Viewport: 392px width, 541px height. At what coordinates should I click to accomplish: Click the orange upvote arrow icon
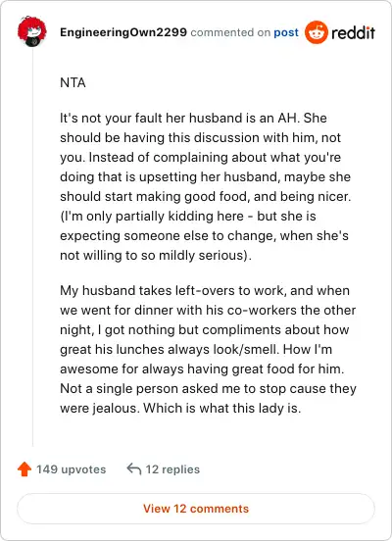24,469
